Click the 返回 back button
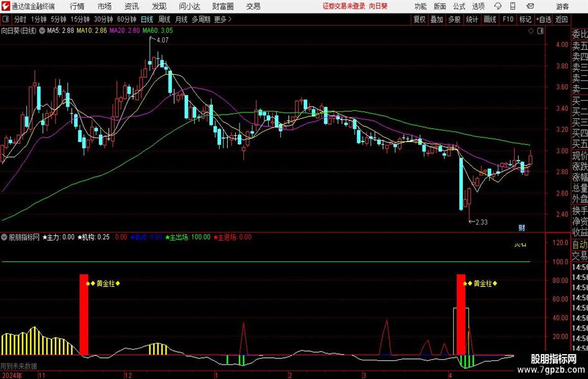Screen dimensions: 588x379 (x=561, y=19)
